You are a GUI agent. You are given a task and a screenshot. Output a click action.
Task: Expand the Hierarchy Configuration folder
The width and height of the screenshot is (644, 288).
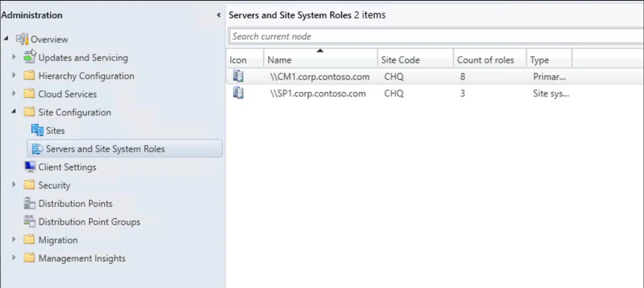[14, 76]
